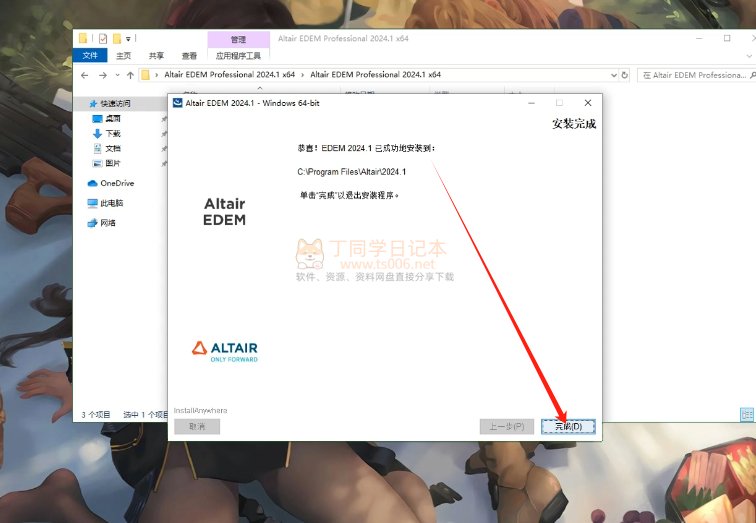Switch to details view icon in status bar
Viewport: 756px width, 523px height.
[747, 415]
